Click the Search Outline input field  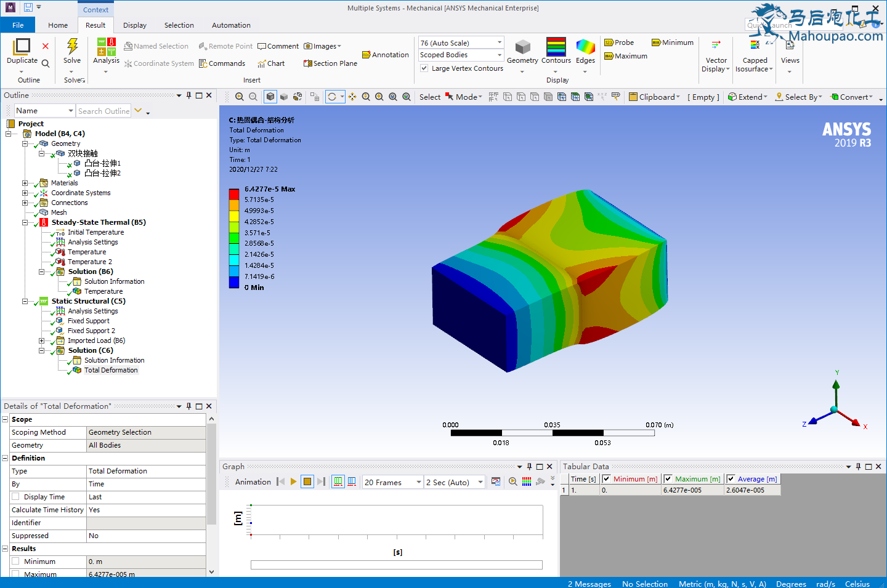[x=103, y=111]
